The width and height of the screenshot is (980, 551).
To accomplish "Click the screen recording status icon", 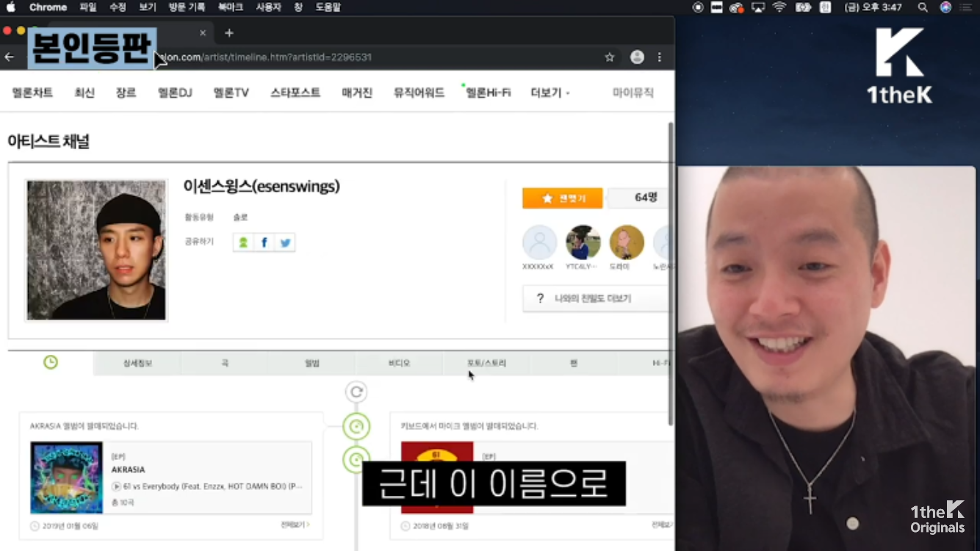I will pyautogui.click(x=698, y=7).
